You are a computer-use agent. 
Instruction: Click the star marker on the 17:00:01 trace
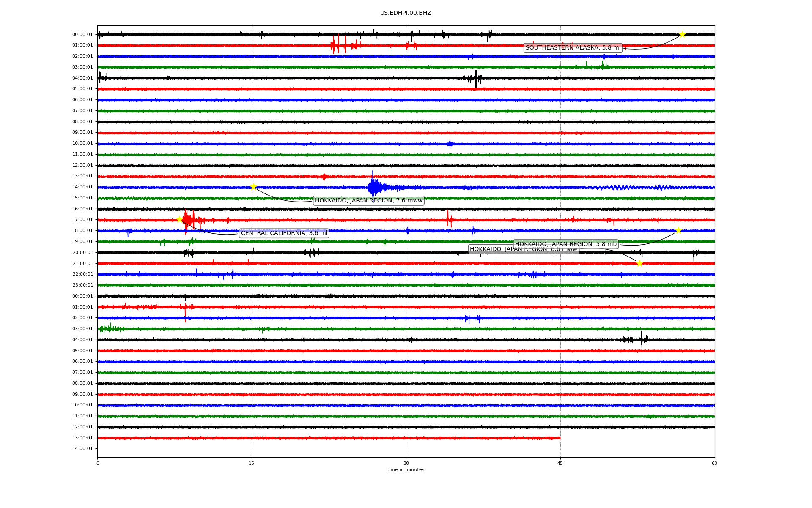pos(179,219)
